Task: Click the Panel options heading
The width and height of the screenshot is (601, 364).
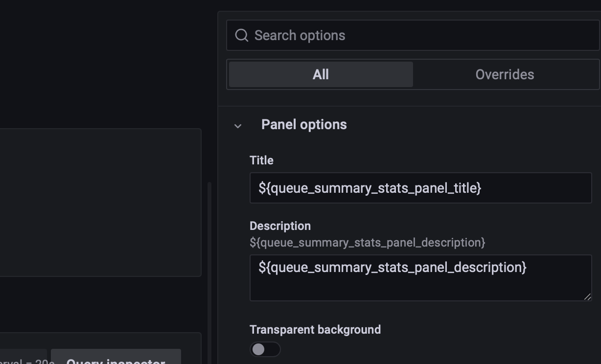Action: click(304, 124)
